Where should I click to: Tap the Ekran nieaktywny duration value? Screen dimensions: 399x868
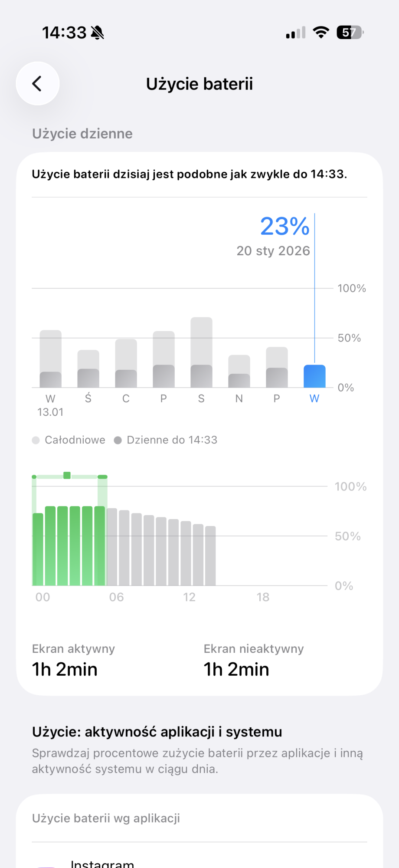coord(236,669)
